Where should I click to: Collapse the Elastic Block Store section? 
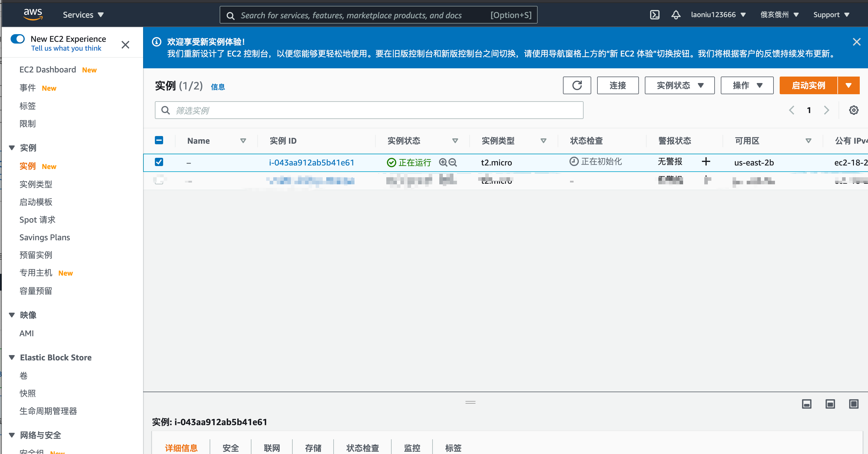[12, 357]
